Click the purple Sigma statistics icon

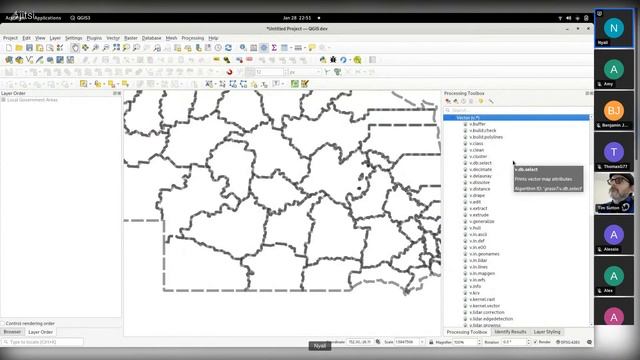tap(274, 48)
